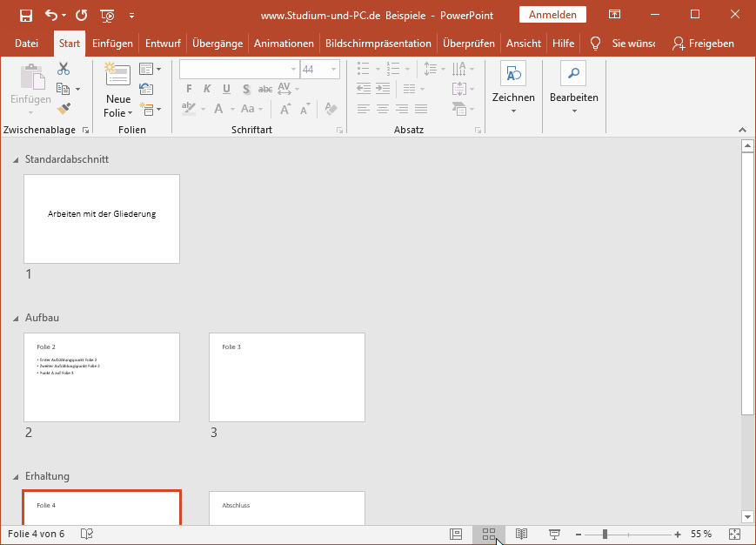Open the Überprüfen tab
This screenshot has width=756, height=545.
click(469, 44)
